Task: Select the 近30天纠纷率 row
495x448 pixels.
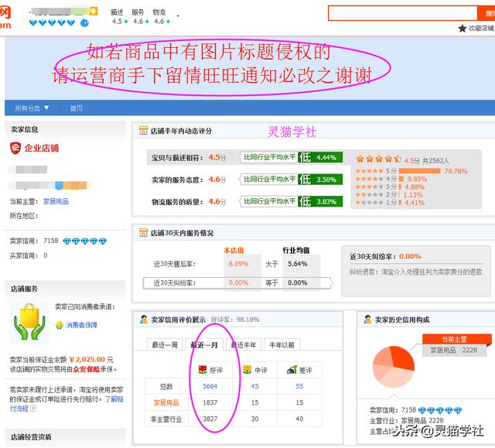Action: [237, 283]
